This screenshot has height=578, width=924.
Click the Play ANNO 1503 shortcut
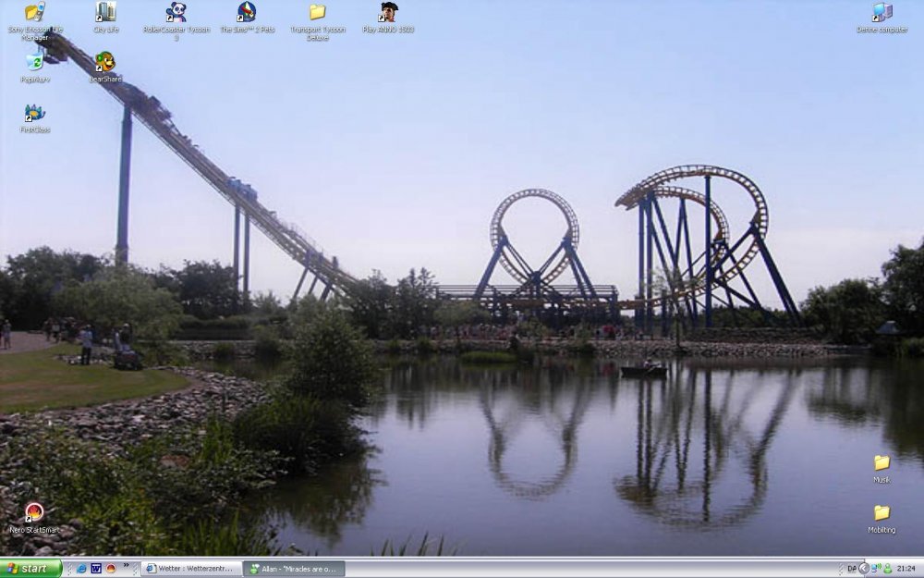[x=388, y=13]
